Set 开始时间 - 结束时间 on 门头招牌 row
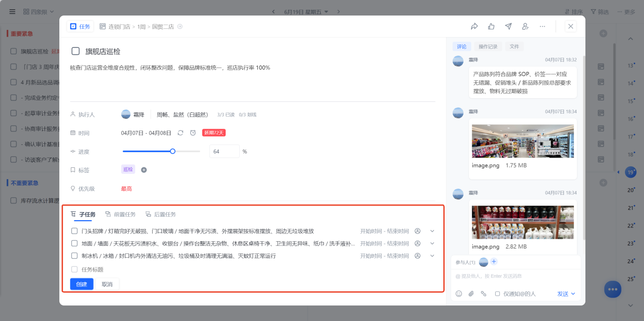This screenshot has height=321, width=644. 385,231
